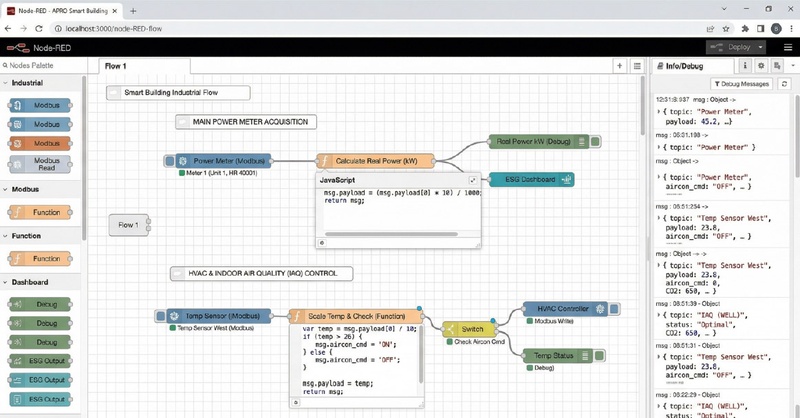Open the sidebar icon right of gear
The height and width of the screenshot is (418, 800).
point(777,66)
